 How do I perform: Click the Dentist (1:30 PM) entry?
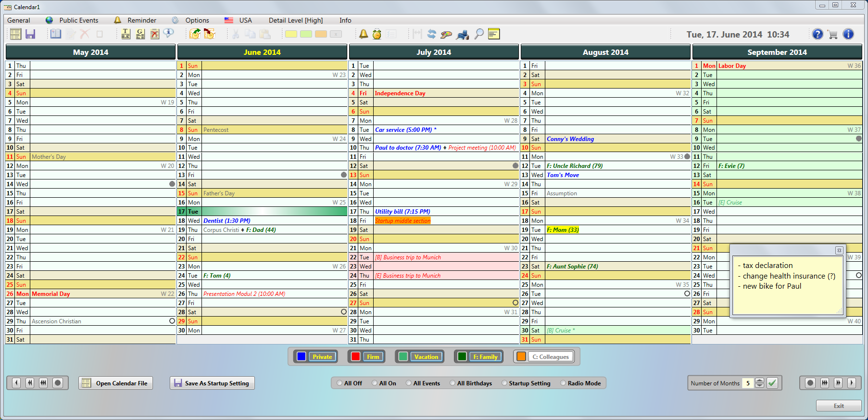(x=227, y=221)
